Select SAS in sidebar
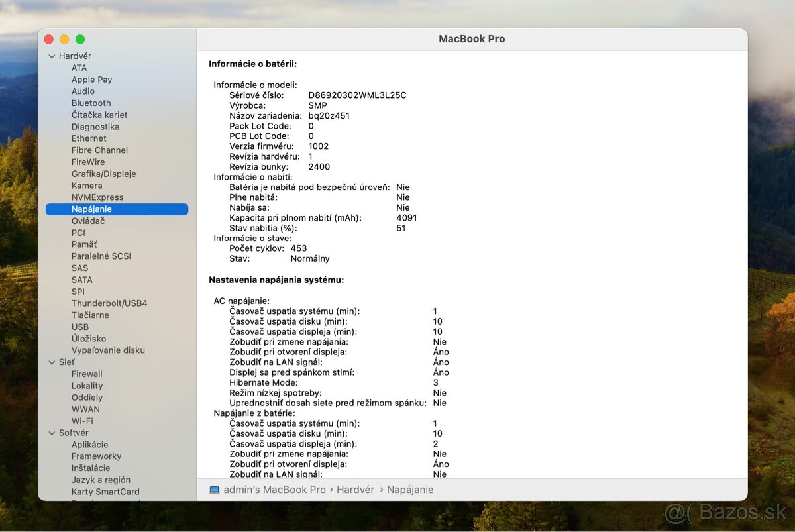The height and width of the screenshot is (532, 795). pyautogui.click(x=79, y=268)
